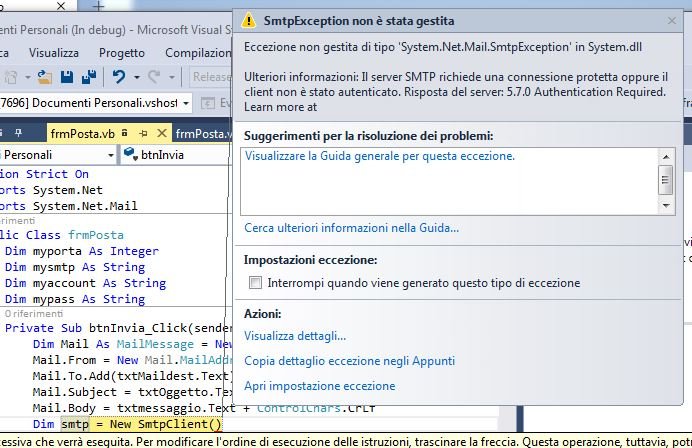Click the 'Dim myporta As Integer' code line
The image size is (692, 448).
pos(82,251)
